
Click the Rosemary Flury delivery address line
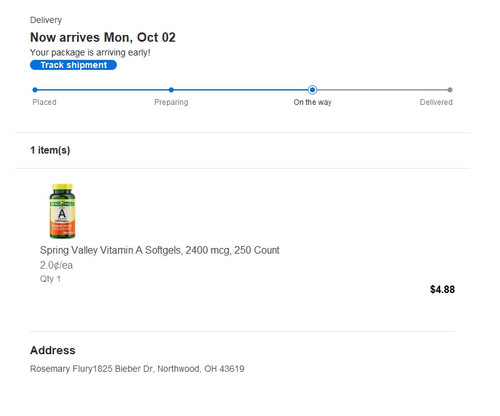[x=137, y=369]
